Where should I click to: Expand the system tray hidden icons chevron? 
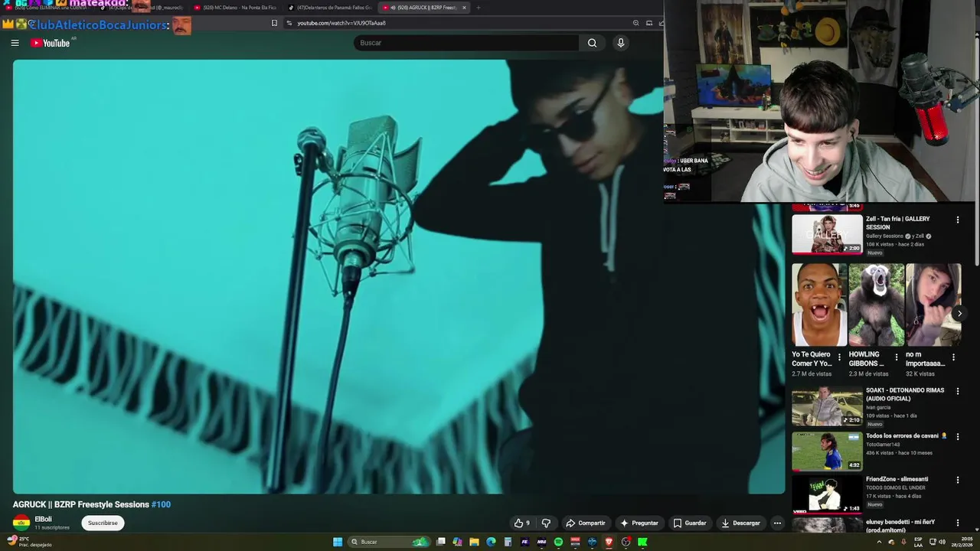879,542
